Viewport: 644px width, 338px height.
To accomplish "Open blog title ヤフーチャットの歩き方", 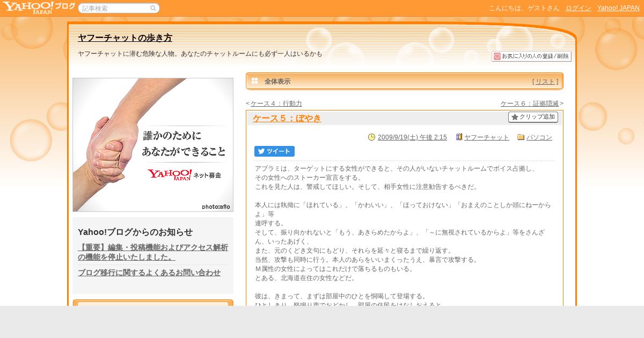I will click(125, 38).
